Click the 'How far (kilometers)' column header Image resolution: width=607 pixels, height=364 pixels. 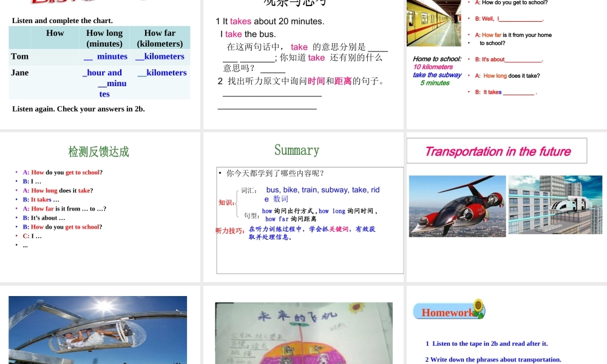pyautogui.click(x=160, y=38)
